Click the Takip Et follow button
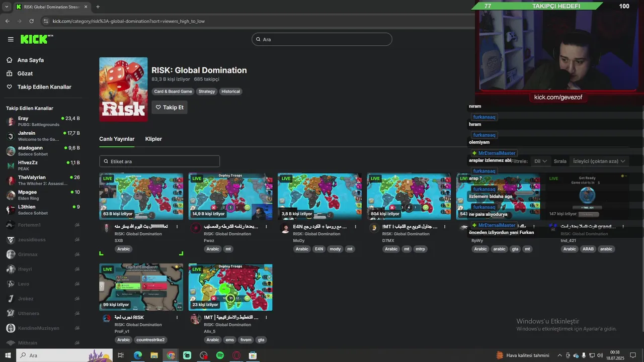Image resolution: width=644 pixels, height=362 pixels. point(170,107)
